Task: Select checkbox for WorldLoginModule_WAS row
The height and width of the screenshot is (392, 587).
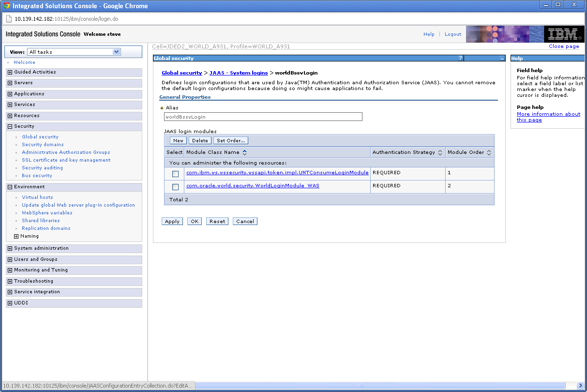Action: pos(175,187)
